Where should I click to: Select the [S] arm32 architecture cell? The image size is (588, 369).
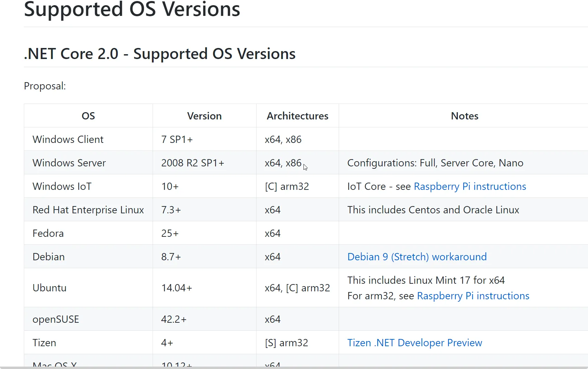[x=286, y=343]
